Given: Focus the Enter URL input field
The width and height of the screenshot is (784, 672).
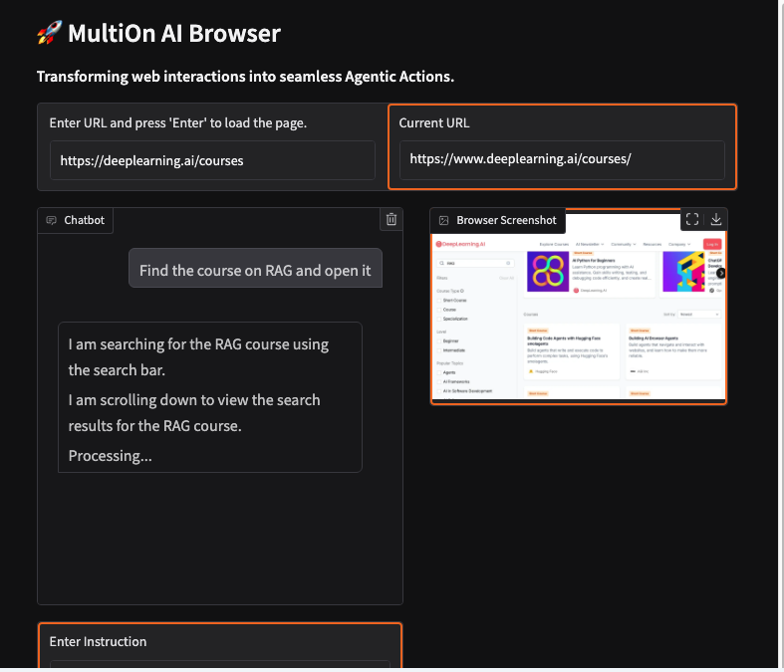Looking at the screenshot, I should (x=212, y=160).
